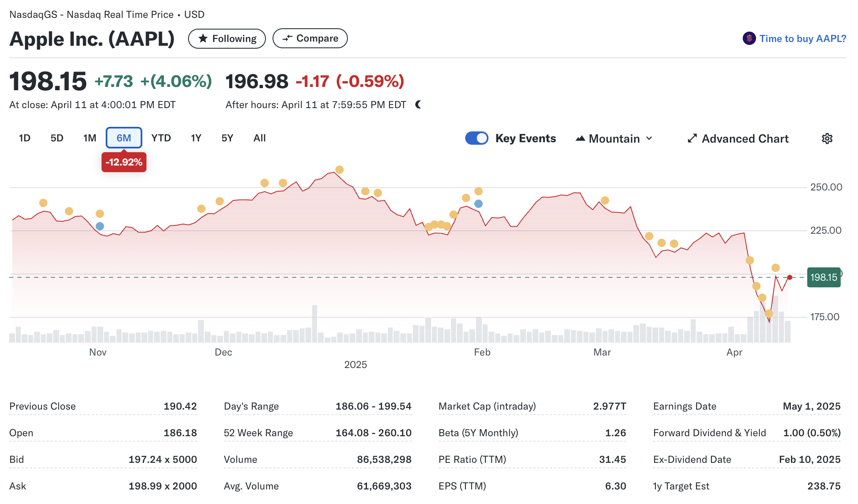858x504 pixels.
Task: Click the yellow event marker at chart peak
Action: tap(340, 170)
